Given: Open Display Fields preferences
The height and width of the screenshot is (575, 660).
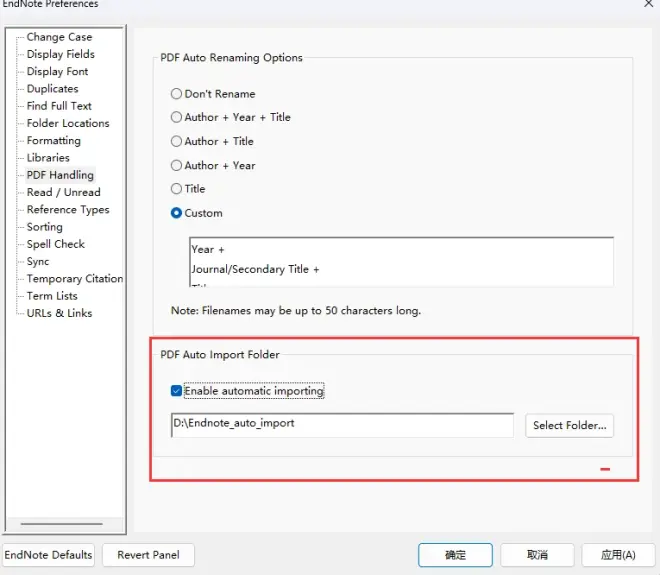Looking at the screenshot, I should coord(61,54).
